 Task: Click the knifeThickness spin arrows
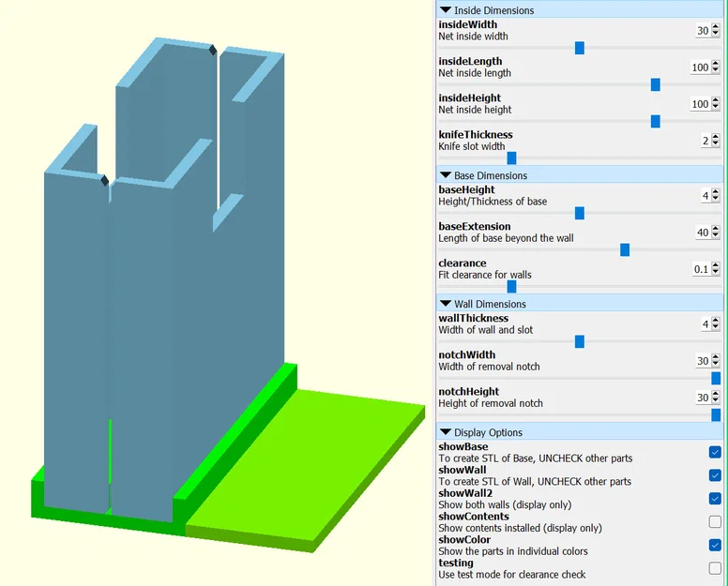coord(716,141)
